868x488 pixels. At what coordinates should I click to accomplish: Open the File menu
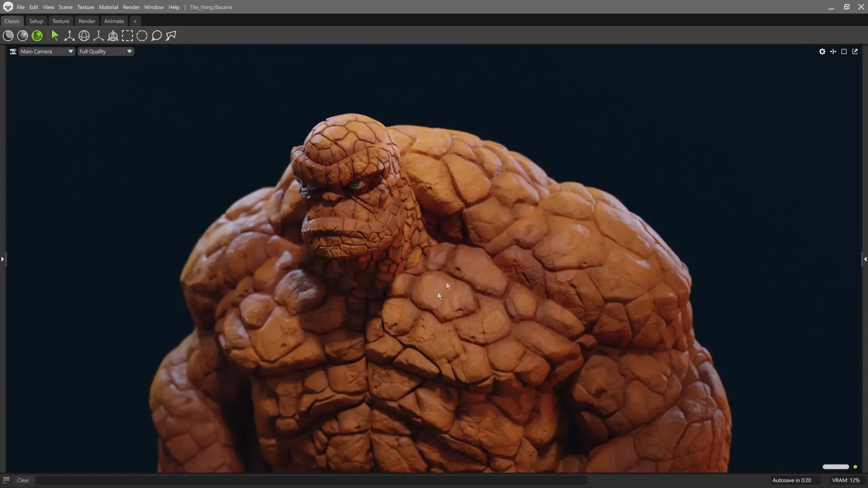click(21, 7)
